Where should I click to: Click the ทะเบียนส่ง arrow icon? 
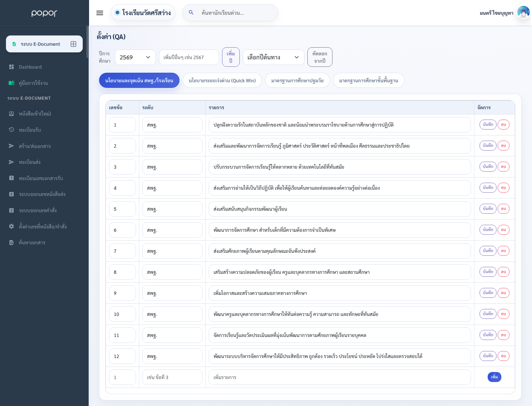point(11,162)
